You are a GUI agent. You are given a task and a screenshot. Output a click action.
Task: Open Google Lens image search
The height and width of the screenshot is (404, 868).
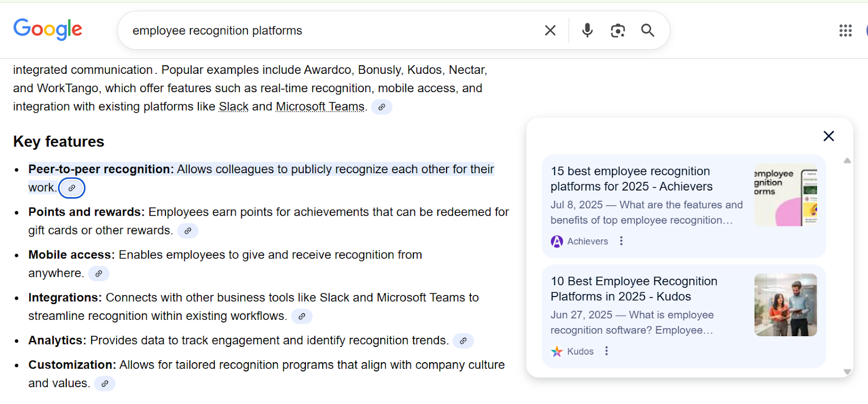(617, 30)
